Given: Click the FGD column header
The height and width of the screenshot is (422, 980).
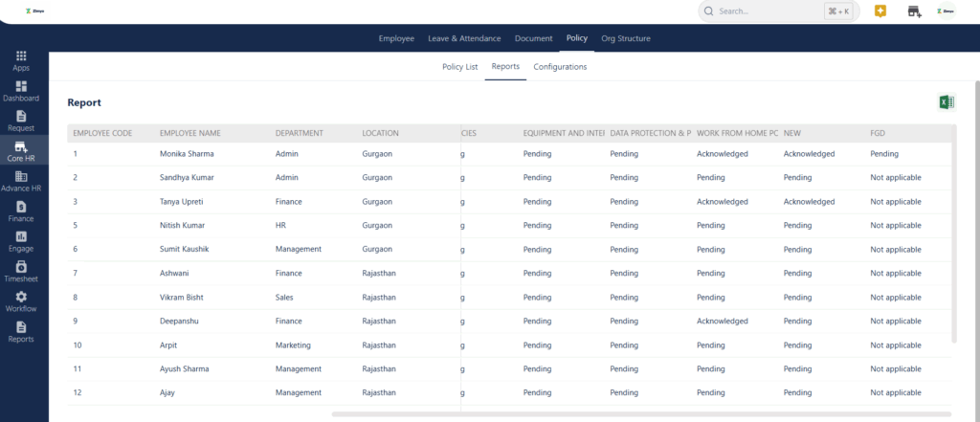Looking at the screenshot, I should [878, 133].
